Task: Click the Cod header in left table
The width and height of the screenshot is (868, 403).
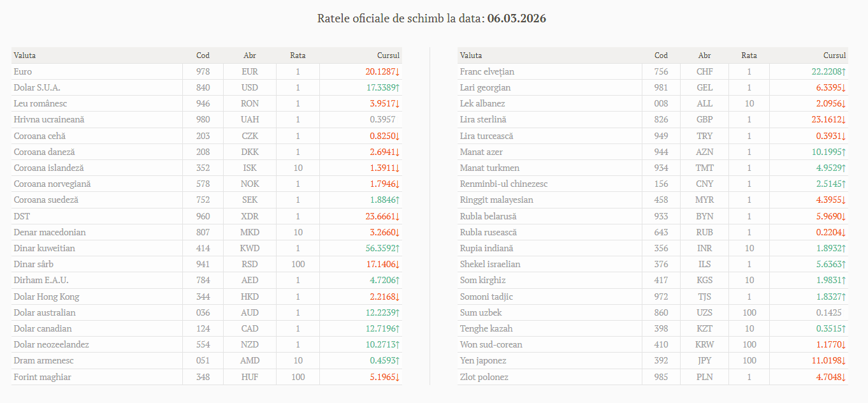Action: tap(203, 55)
